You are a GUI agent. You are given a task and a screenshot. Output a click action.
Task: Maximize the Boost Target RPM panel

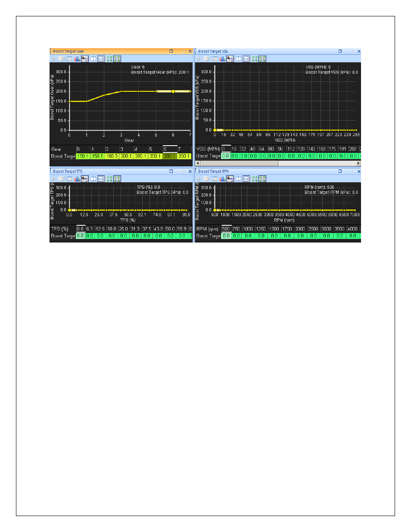pos(340,171)
